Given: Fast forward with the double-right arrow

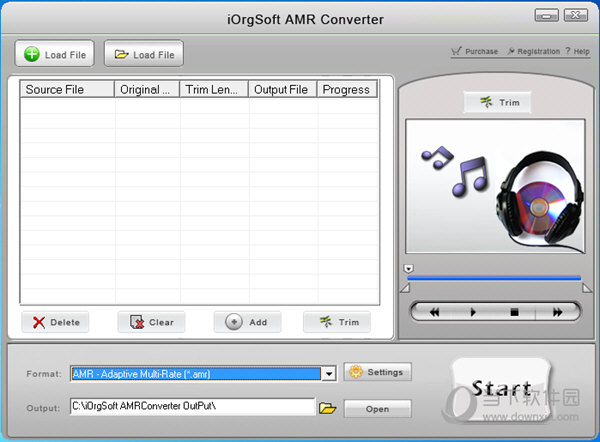Looking at the screenshot, I should 557,312.
